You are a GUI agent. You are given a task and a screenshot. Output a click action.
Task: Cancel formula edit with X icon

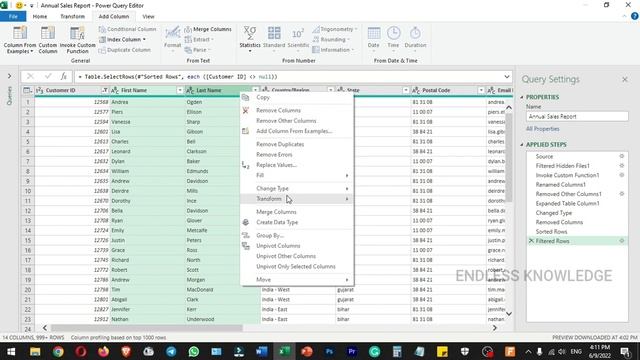(x=30, y=76)
